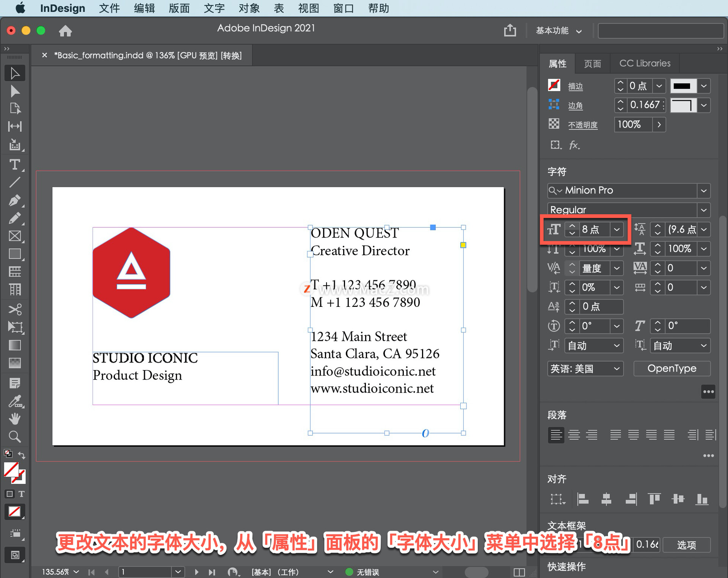
Task: Pick the Hand tool
Action: point(15,418)
